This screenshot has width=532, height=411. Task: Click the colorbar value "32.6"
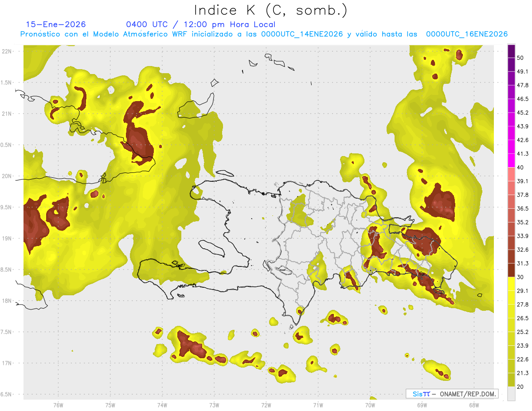(523, 250)
